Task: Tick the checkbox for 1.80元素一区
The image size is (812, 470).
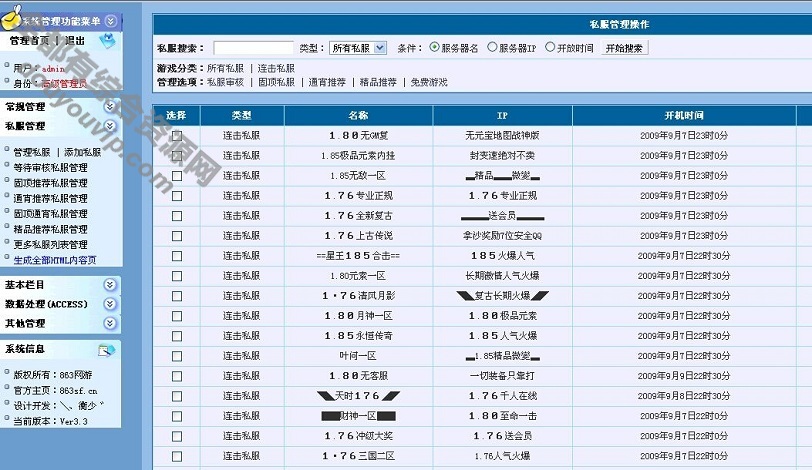Action: tap(177, 276)
